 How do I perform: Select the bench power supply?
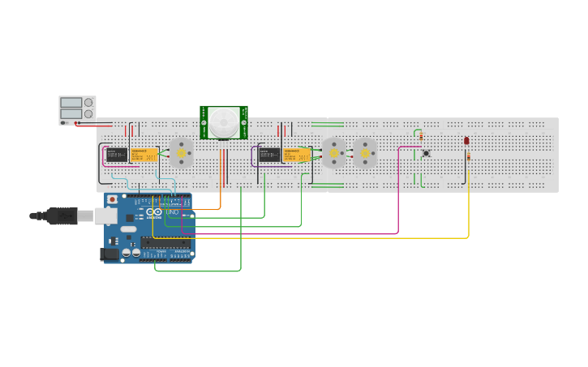point(77,110)
